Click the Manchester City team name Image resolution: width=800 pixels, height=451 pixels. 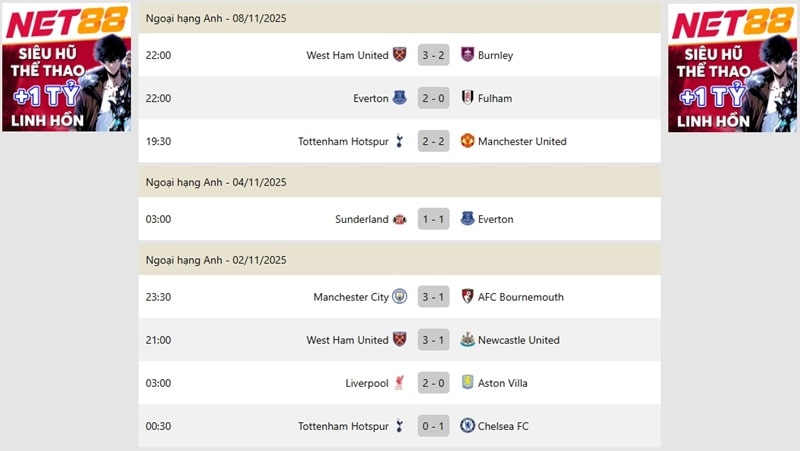(x=350, y=297)
